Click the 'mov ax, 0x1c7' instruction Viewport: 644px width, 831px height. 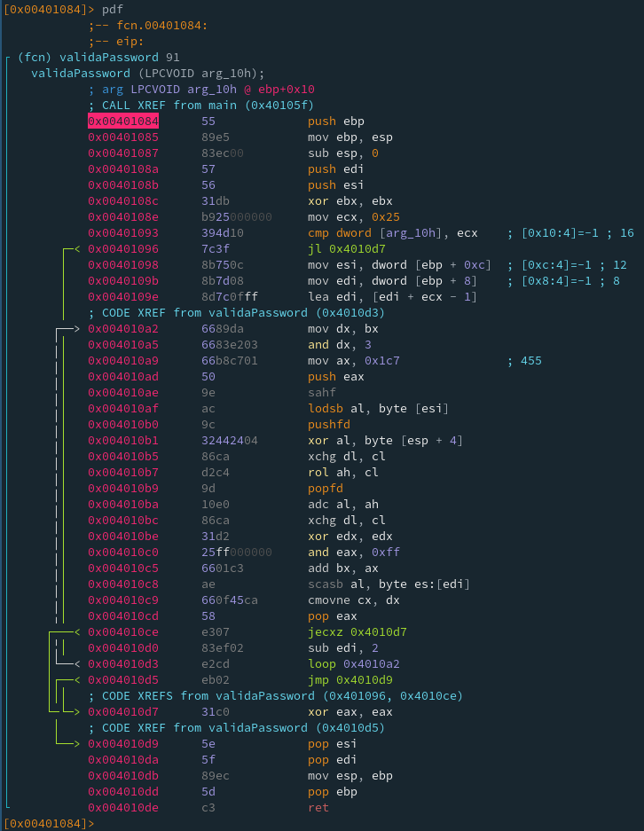[x=354, y=361]
